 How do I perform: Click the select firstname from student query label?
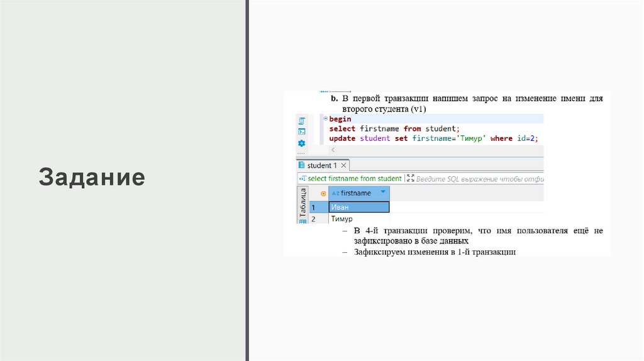[x=355, y=179]
